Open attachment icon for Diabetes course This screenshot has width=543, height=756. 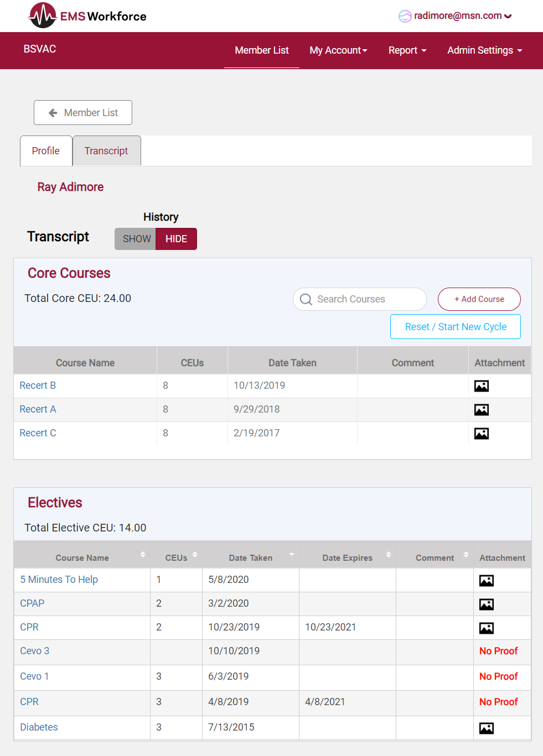[486, 728]
